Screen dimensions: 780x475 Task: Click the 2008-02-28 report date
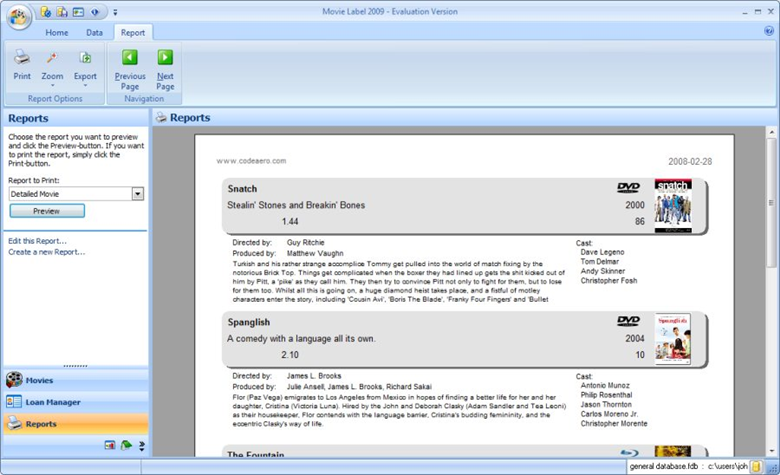click(690, 162)
